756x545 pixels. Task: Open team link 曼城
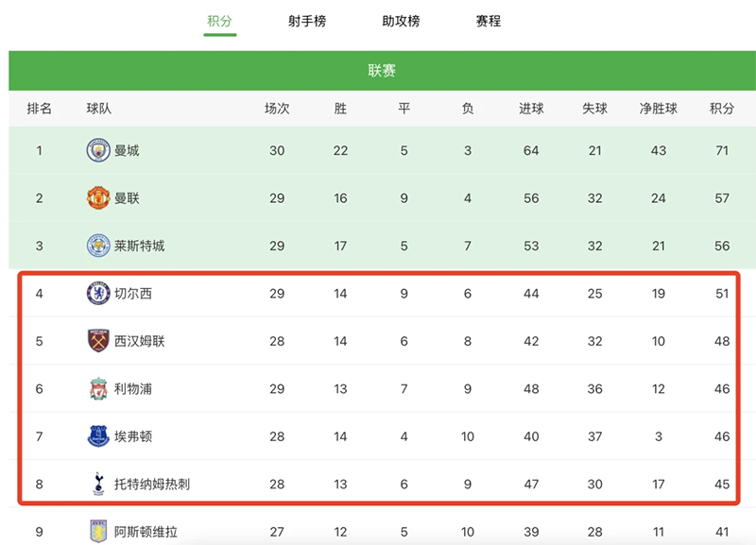pyautogui.click(x=127, y=151)
